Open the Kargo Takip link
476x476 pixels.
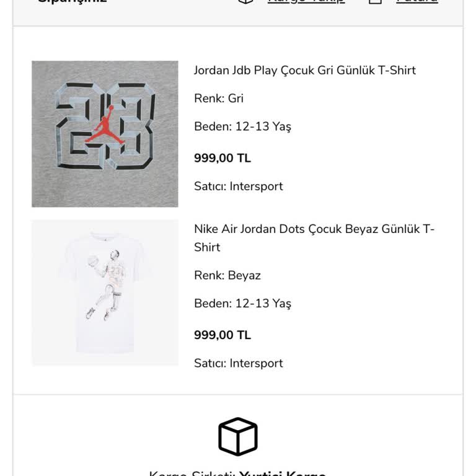click(306, 2)
